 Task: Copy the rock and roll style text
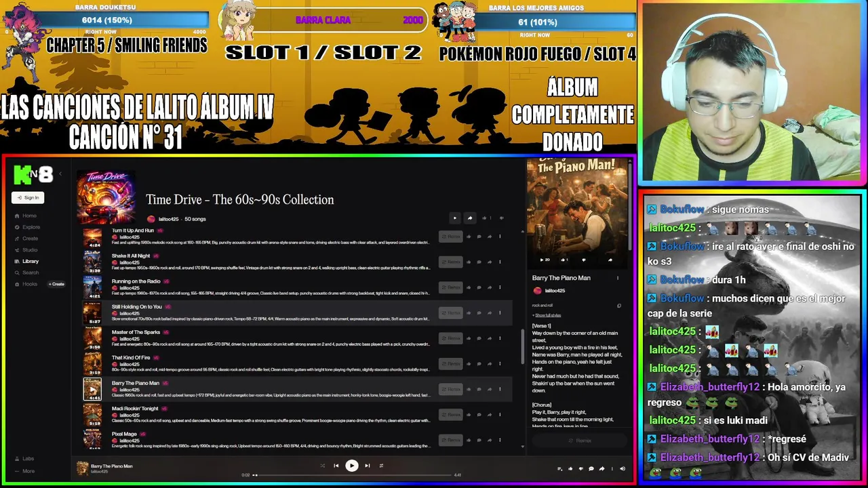pyautogui.click(x=618, y=306)
